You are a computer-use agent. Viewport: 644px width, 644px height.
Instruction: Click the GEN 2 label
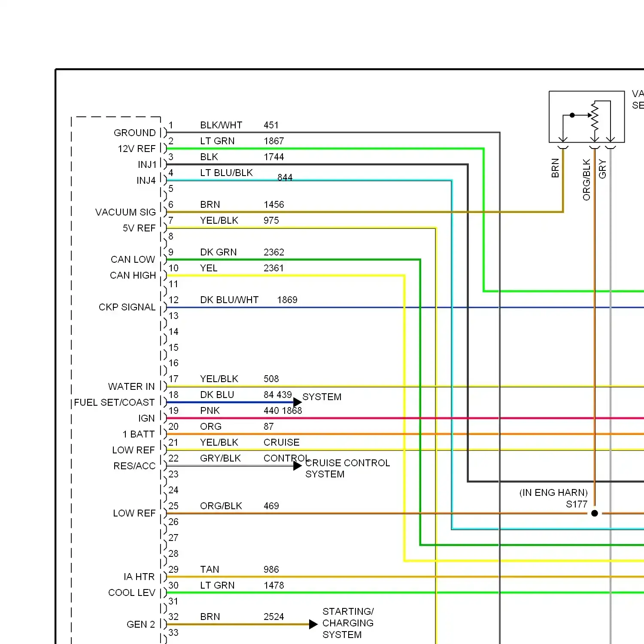click(141, 624)
